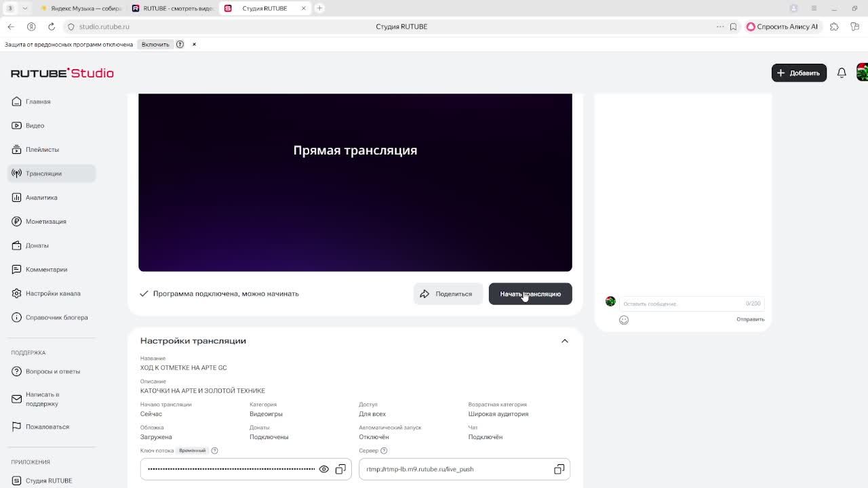Collapse the Настройки трансляции section
Image resolution: width=868 pixels, height=488 pixels.
[x=565, y=341]
